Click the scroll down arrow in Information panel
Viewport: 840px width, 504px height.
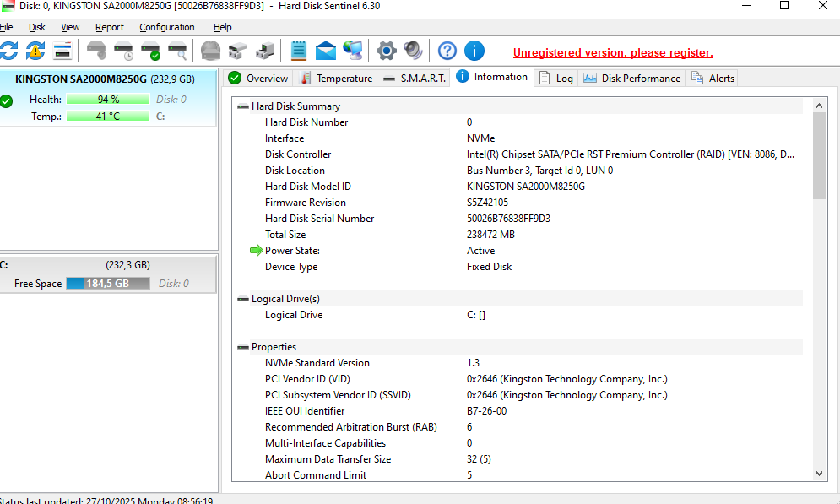point(819,474)
